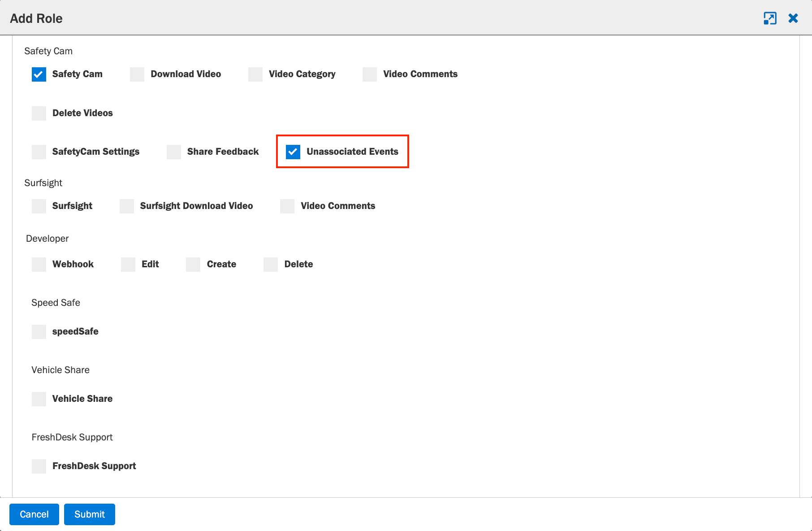Select the Safety Cam section heading
Screen dimensions: 812x531
[48, 51]
